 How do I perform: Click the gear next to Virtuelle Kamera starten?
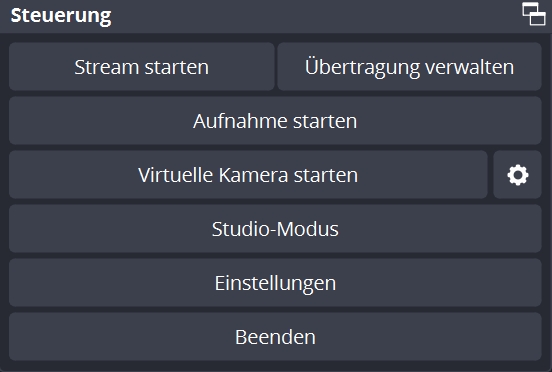(x=517, y=175)
